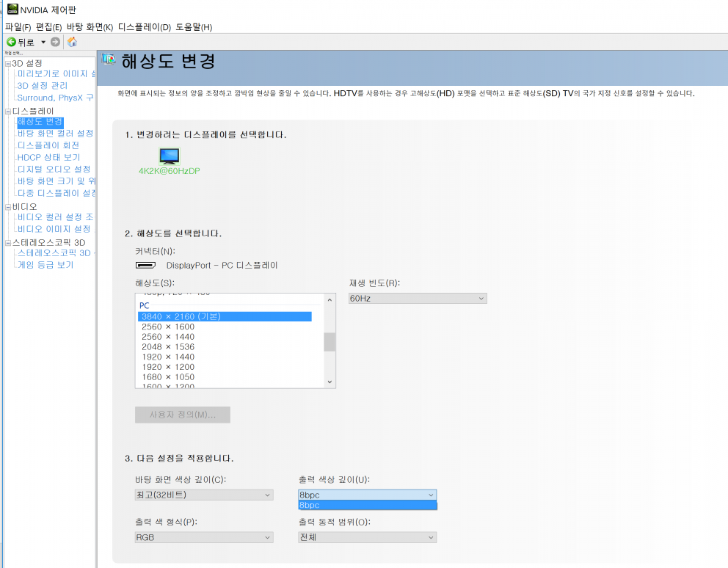Select resolution 1680 × 1050
Image resolution: width=728 pixels, height=568 pixels.
click(x=168, y=377)
